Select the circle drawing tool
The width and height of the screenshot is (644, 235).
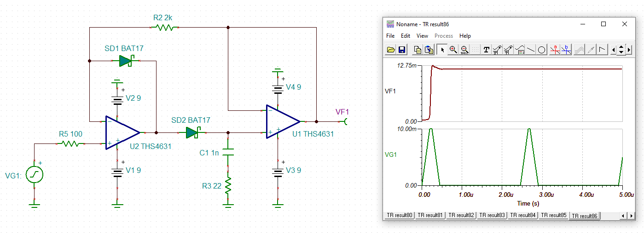pyautogui.click(x=542, y=50)
